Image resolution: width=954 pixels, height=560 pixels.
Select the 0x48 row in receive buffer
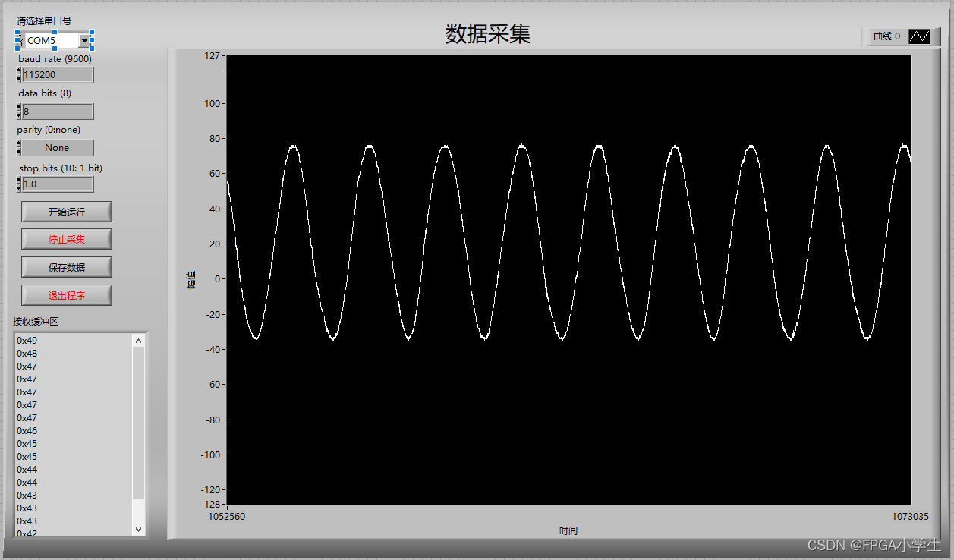[73, 354]
